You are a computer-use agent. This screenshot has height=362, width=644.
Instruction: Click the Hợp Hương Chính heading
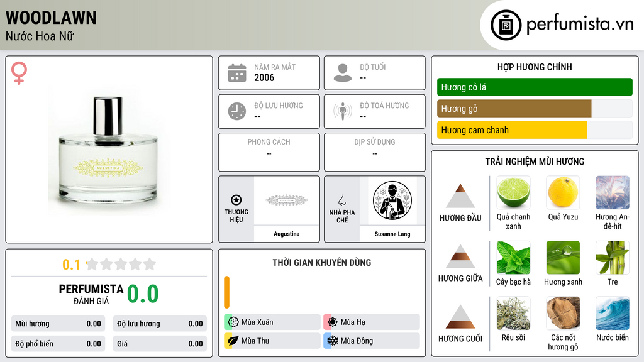click(535, 67)
